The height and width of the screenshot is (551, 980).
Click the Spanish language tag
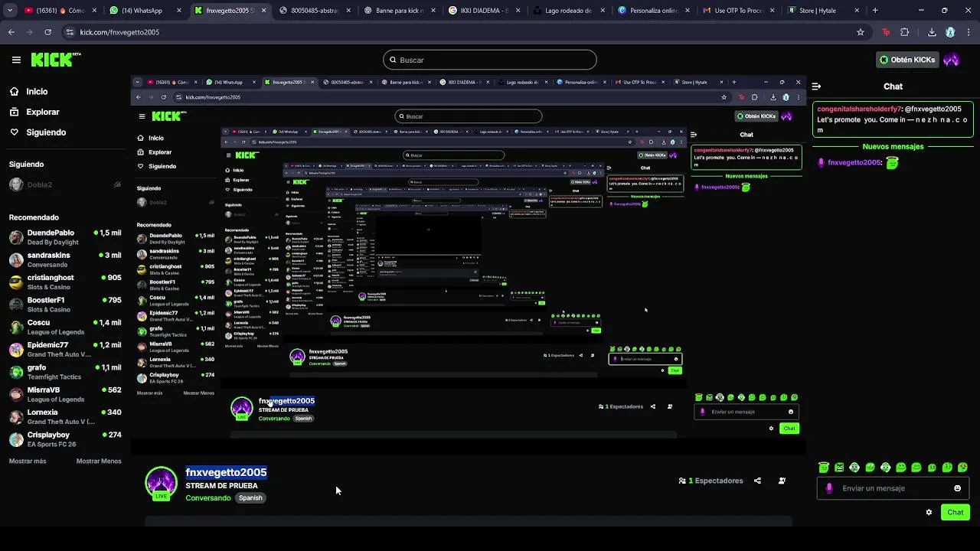pos(250,498)
